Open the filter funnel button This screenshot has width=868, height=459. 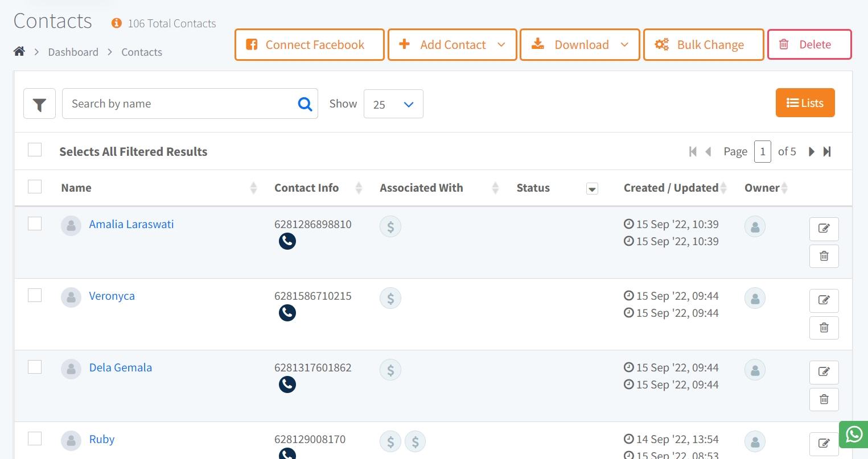pyautogui.click(x=39, y=104)
